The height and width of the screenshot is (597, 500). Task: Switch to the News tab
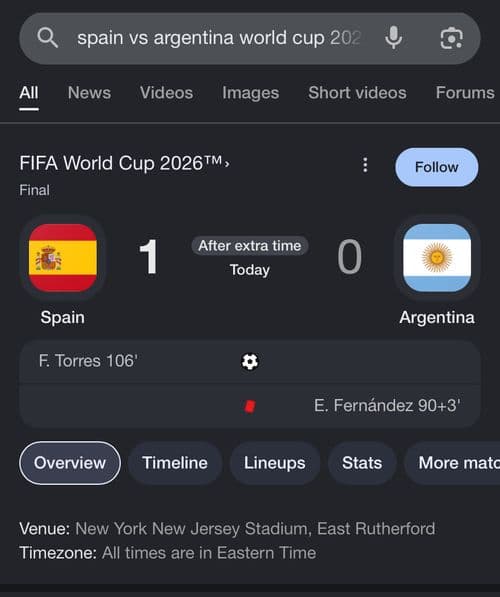(89, 93)
